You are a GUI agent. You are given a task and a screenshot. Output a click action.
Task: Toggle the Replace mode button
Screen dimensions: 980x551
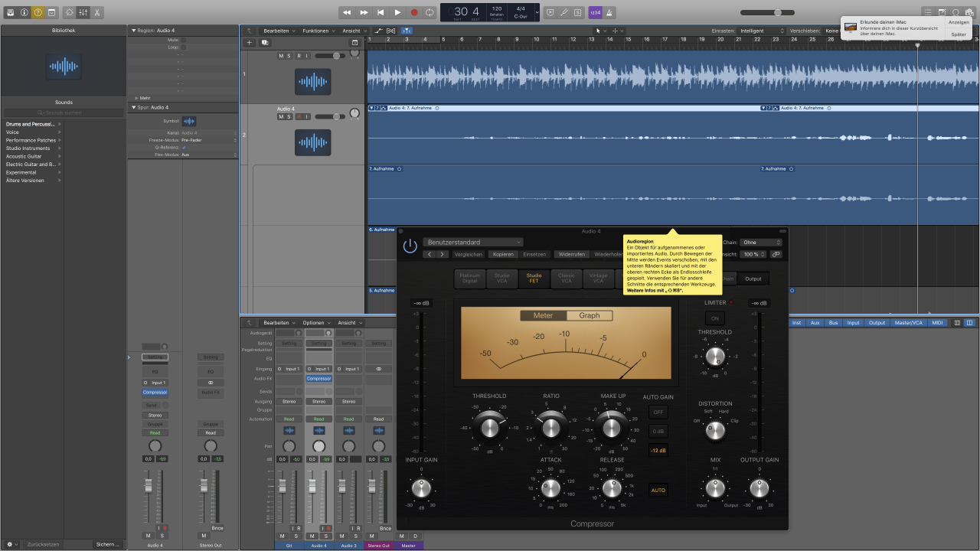(550, 13)
